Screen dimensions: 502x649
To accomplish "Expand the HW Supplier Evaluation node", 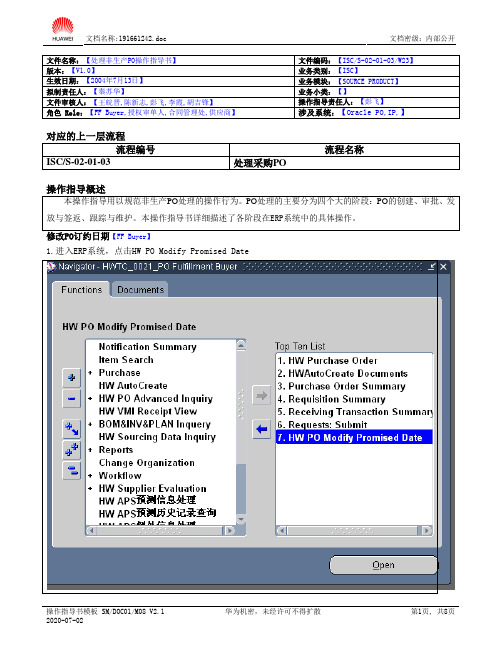I will tap(90, 489).
